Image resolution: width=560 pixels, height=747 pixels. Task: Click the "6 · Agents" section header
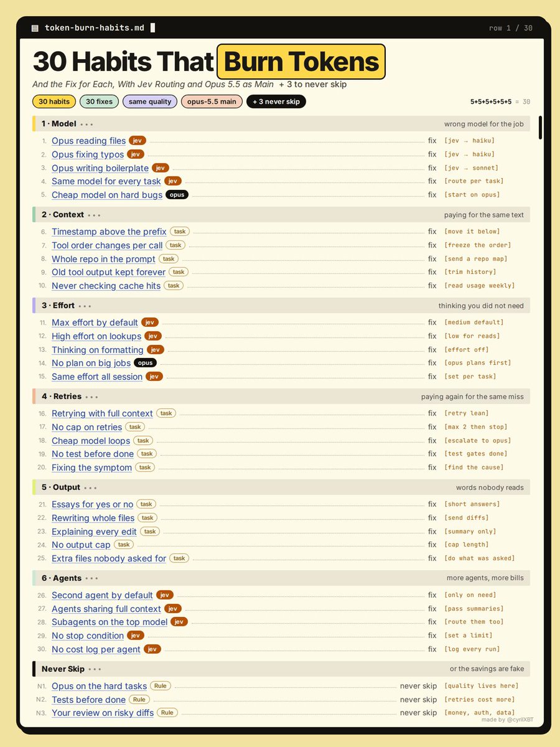[x=281, y=578]
